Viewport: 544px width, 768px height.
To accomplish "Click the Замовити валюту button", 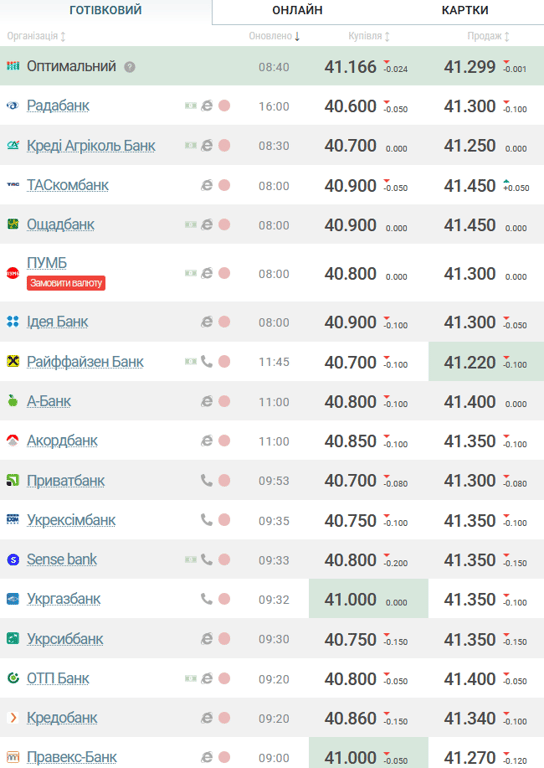I will click(x=66, y=283).
